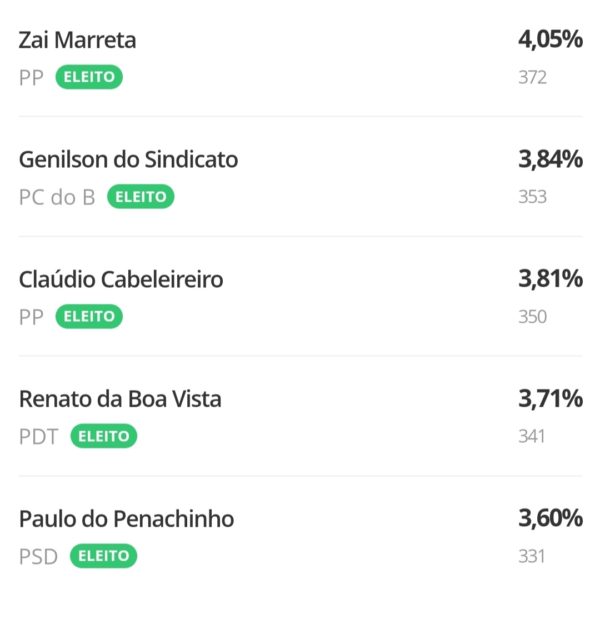This screenshot has width=600, height=624.
Task: Click ELEITO badge beside PC do B
Action: point(140,197)
